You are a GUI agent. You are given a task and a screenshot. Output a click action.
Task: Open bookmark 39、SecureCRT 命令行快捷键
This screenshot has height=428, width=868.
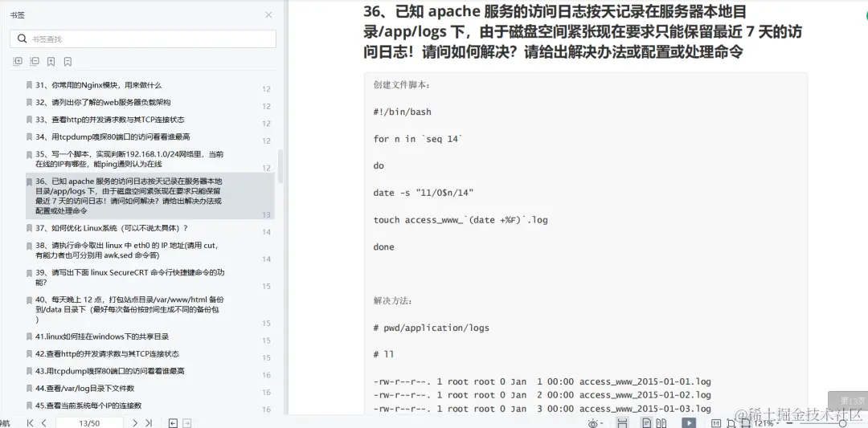click(x=129, y=277)
